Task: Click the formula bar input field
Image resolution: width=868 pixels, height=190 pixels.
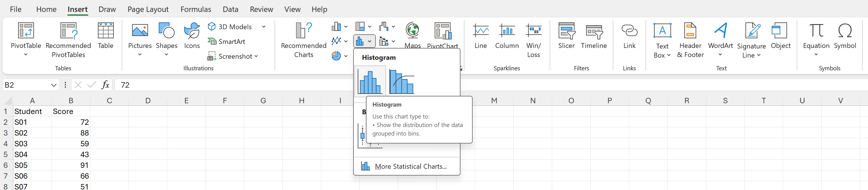Action: (233, 85)
